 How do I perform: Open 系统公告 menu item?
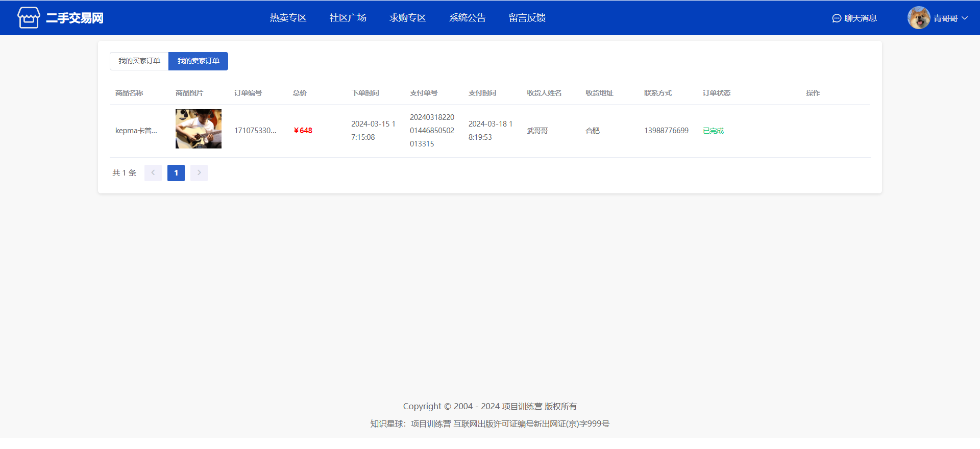coord(467,18)
